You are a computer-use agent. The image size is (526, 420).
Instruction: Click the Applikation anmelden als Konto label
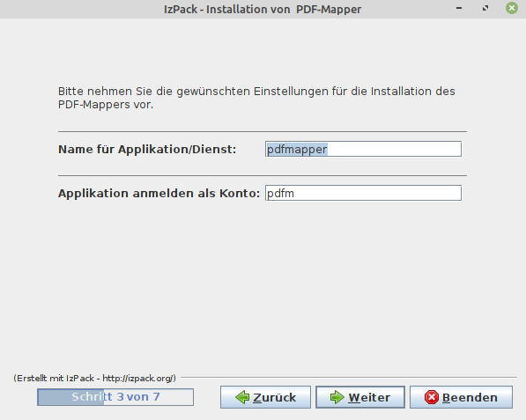(x=159, y=194)
